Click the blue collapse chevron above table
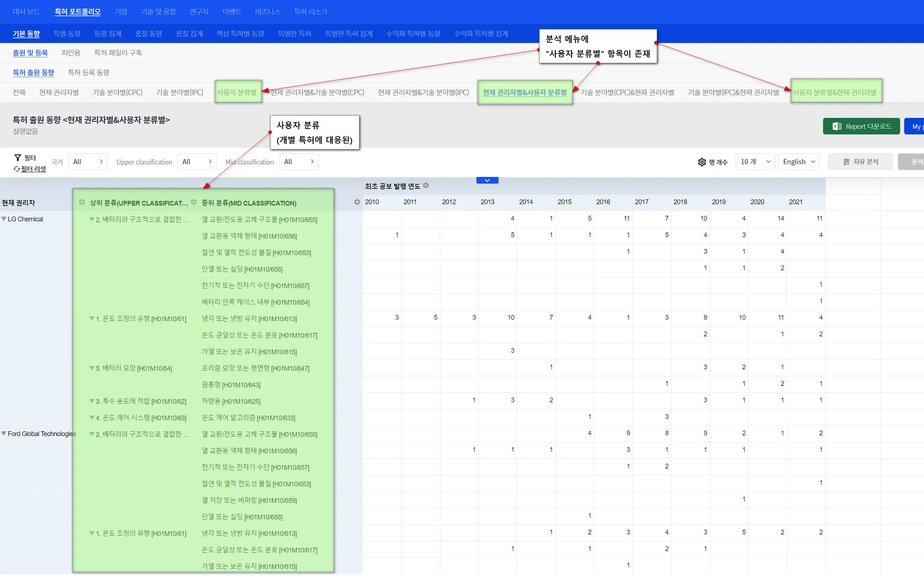Image resolution: width=924 pixels, height=576 pixels. coord(487,180)
